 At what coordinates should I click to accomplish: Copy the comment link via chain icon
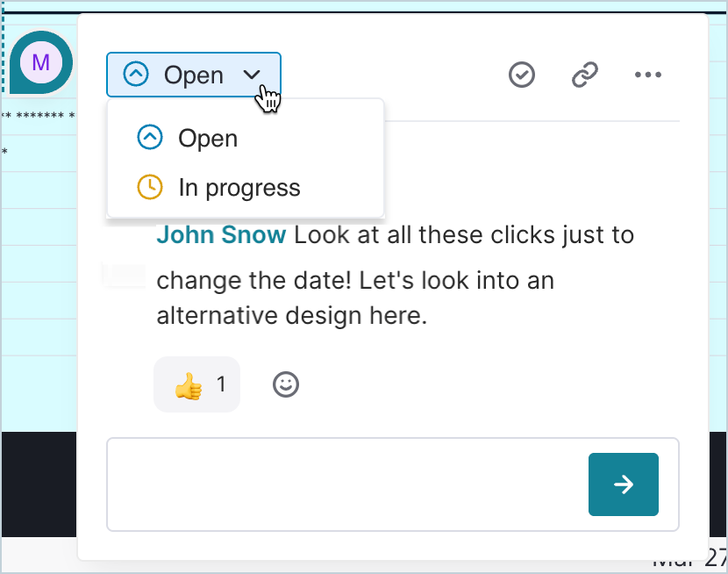pos(584,75)
